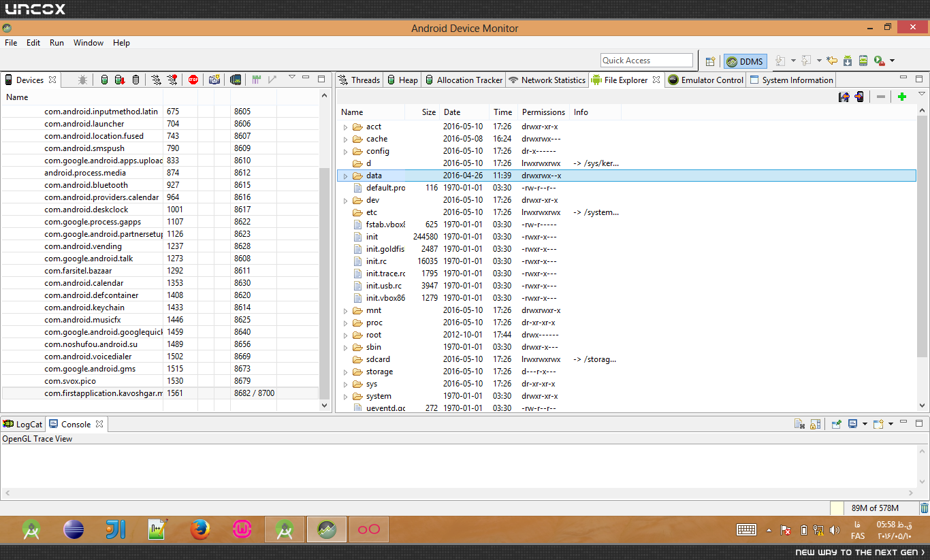
Task: Open the File Explorer view menu triangle
Action: (x=922, y=94)
